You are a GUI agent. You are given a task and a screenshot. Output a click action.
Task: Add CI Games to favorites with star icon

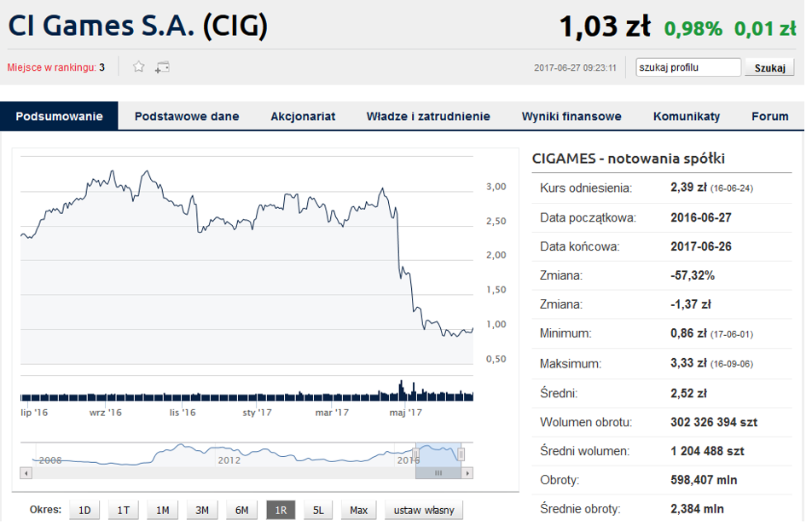(139, 66)
